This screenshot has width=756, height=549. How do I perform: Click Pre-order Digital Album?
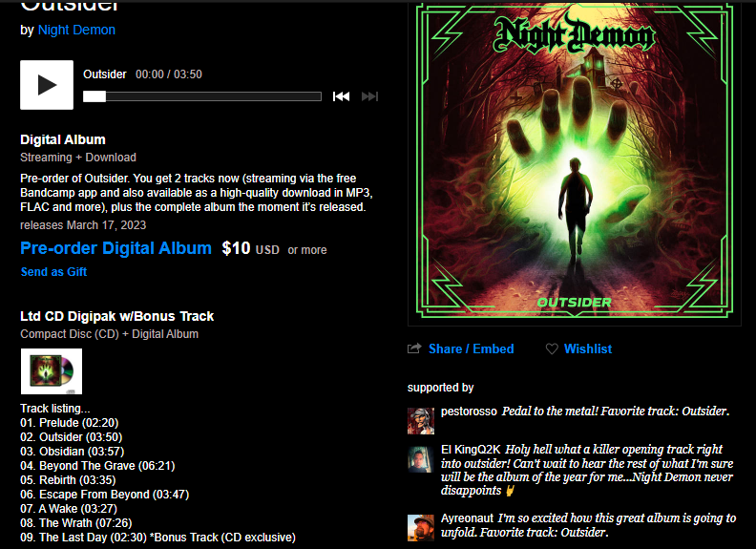tap(115, 248)
